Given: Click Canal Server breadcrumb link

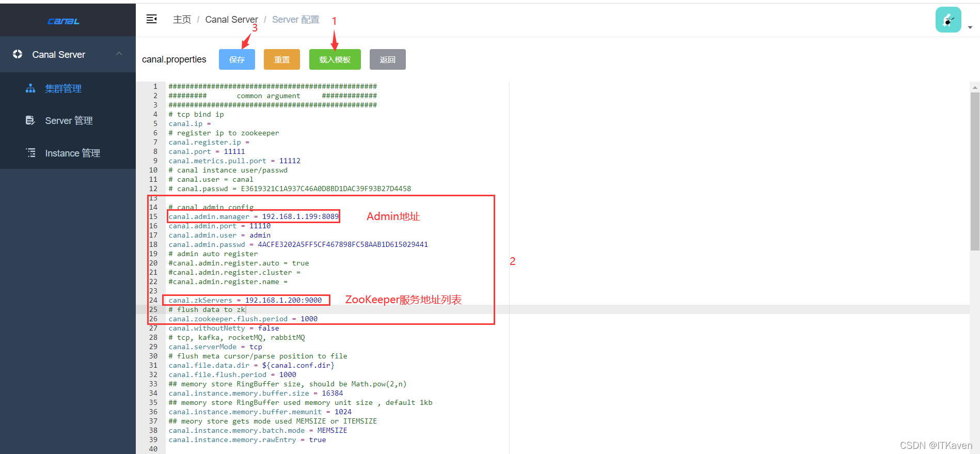Looking at the screenshot, I should pos(231,20).
